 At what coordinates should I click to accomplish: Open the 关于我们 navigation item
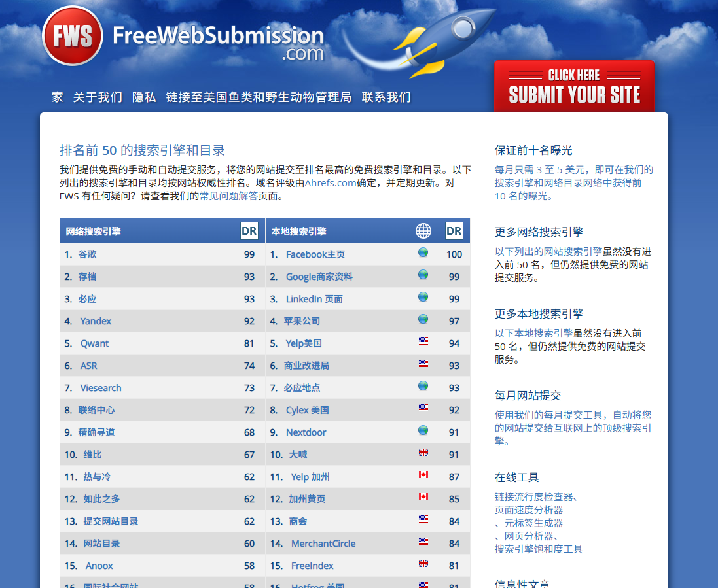tap(98, 97)
